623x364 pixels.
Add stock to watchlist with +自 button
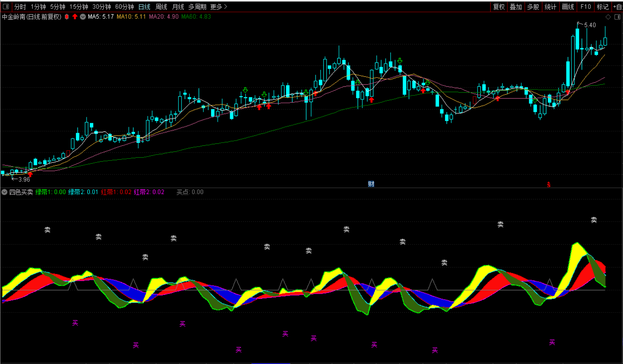(617, 7)
